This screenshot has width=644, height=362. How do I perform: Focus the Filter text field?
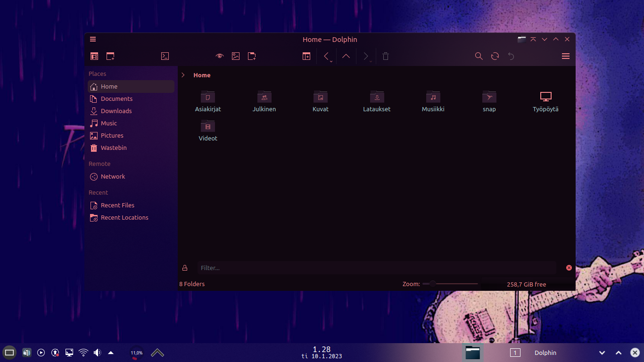click(377, 268)
